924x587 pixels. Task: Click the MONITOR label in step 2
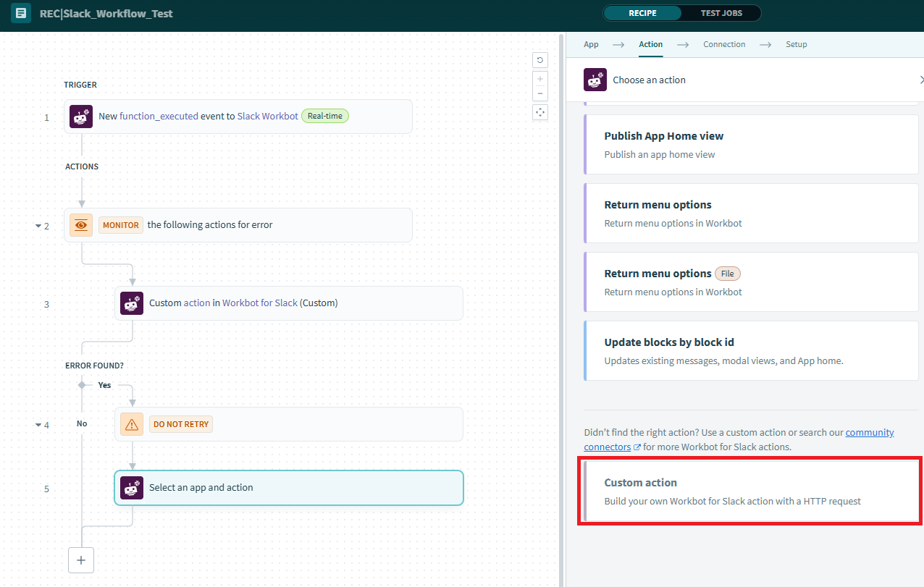(x=120, y=225)
